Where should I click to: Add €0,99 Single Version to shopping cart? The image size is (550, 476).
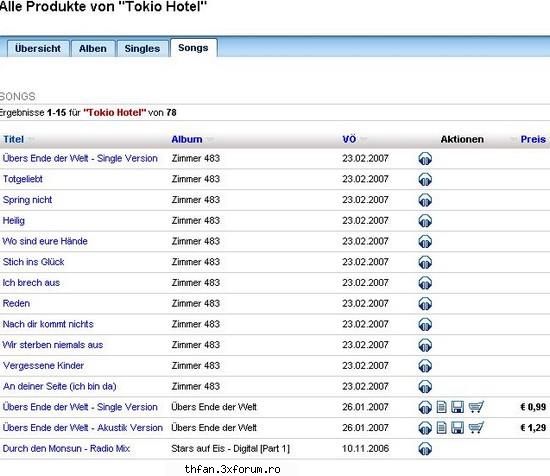point(476,407)
